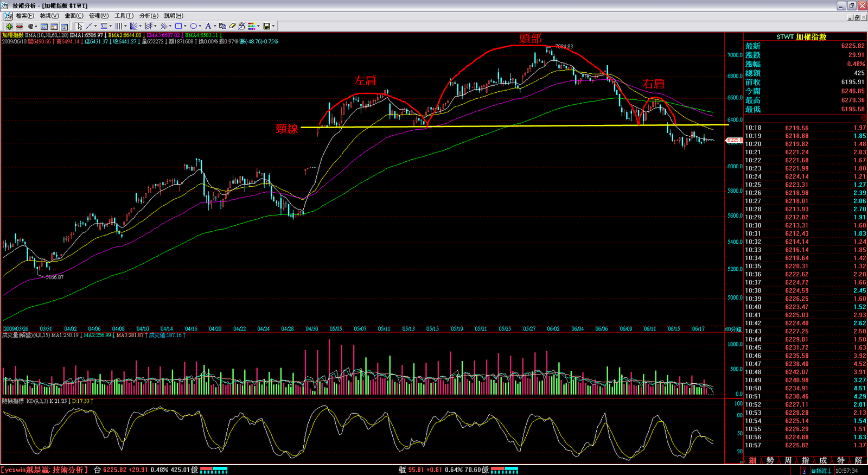
Task: Click the floppy disk save icon
Action: pos(267,26)
